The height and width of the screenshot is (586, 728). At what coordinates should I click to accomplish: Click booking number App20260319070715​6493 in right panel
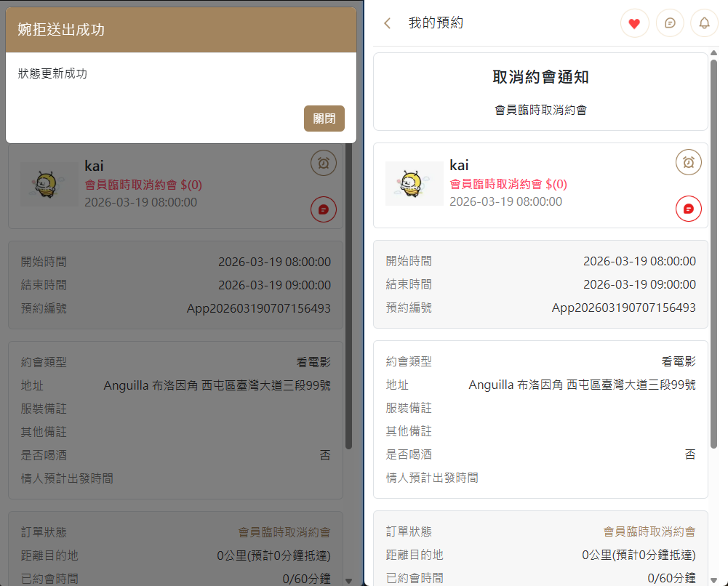623,308
